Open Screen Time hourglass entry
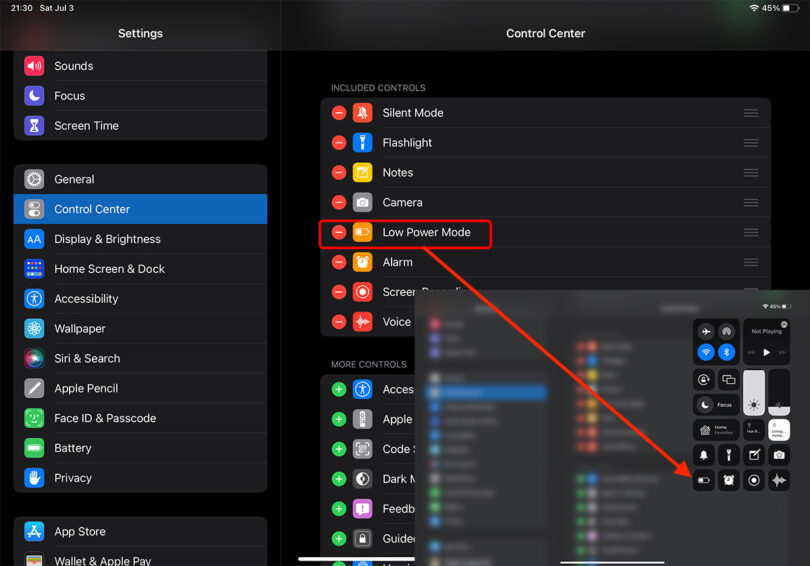 click(x=140, y=126)
